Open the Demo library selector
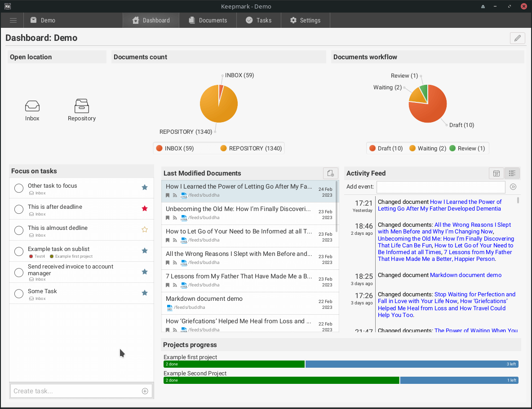The width and height of the screenshot is (532, 409). click(x=43, y=20)
